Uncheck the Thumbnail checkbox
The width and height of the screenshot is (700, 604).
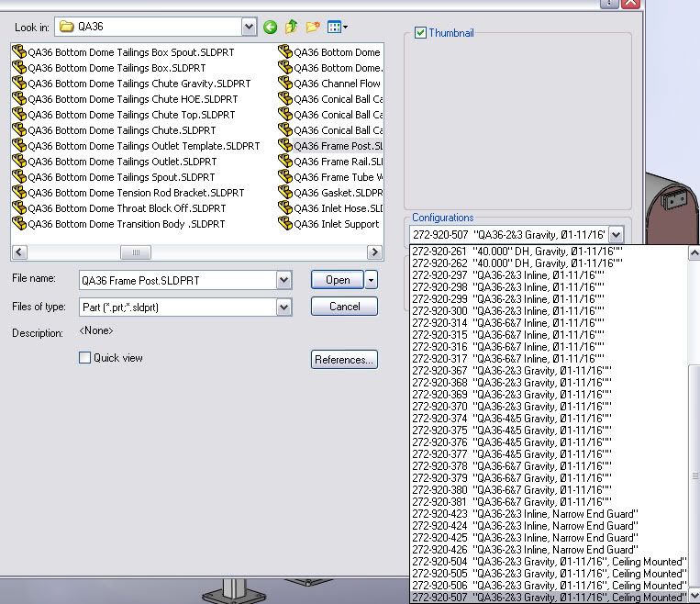(x=420, y=33)
